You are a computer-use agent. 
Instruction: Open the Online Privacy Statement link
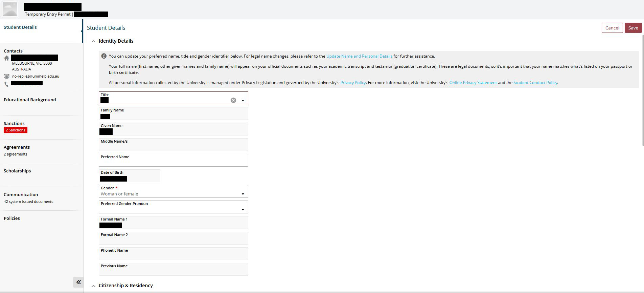point(473,83)
